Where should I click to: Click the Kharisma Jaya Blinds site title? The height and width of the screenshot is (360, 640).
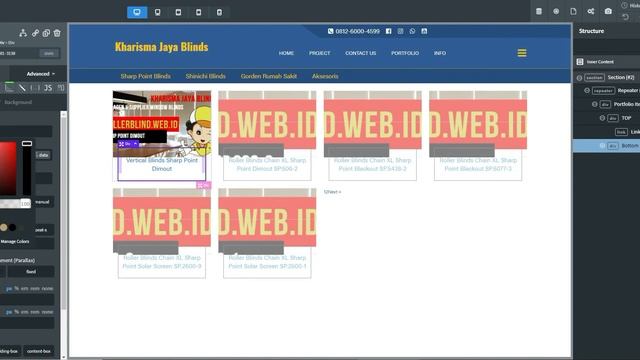click(x=162, y=47)
